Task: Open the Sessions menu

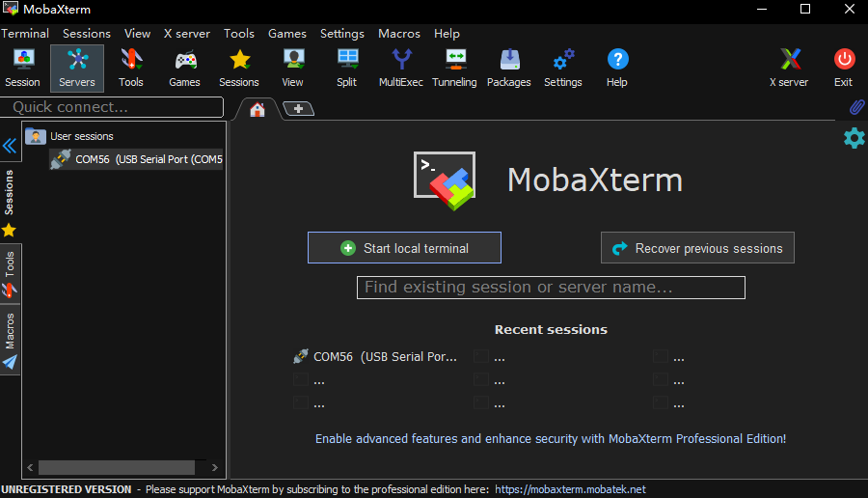Action: (x=87, y=34)
